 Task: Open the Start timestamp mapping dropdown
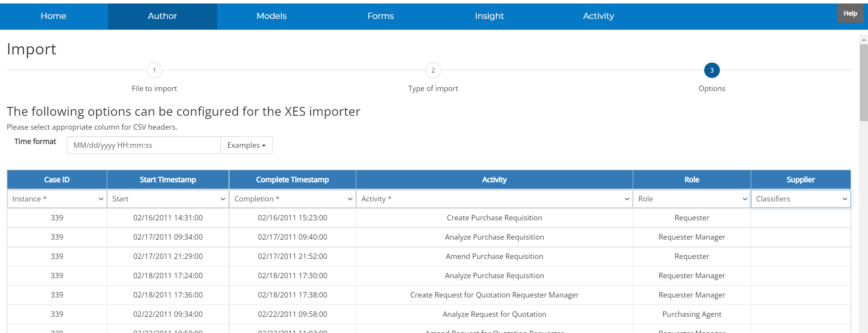[x=168, y=199]
